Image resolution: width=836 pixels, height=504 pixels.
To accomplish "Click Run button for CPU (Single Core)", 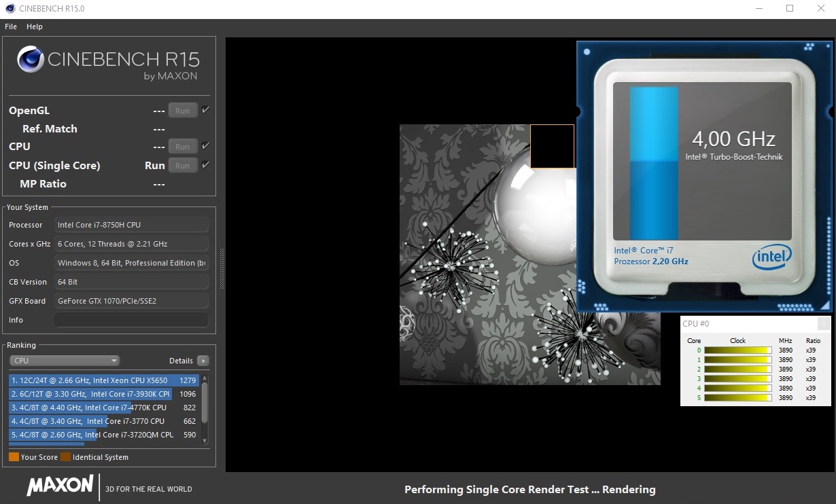I will point(183,165).
